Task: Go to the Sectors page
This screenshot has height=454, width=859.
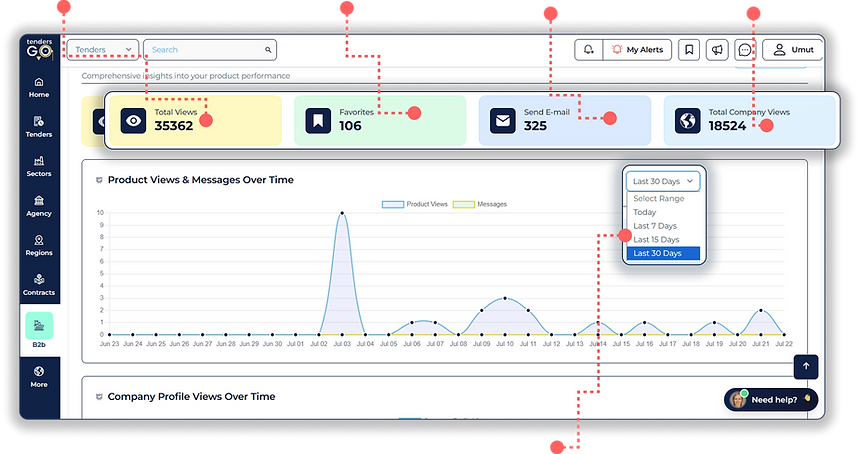Action: [39, 166]
